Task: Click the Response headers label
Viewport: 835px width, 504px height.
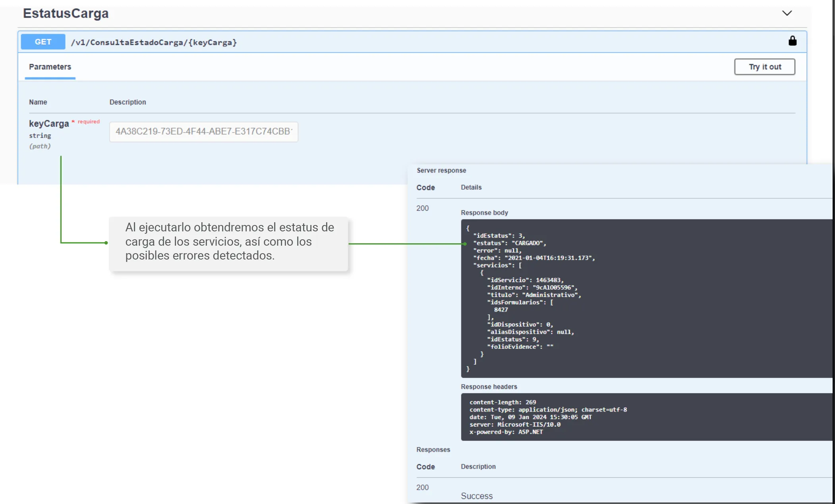Action: click(x=489, y=387)
